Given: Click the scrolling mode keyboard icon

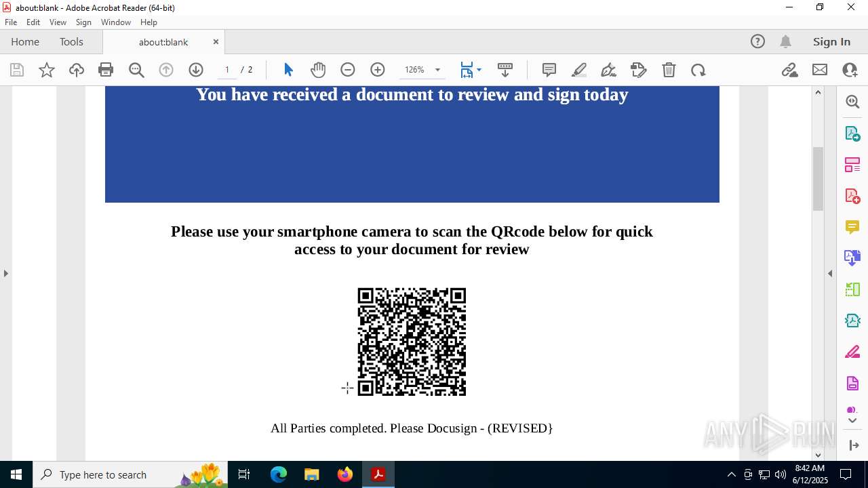Looking at the screenshot, I should tap(505, 70).
